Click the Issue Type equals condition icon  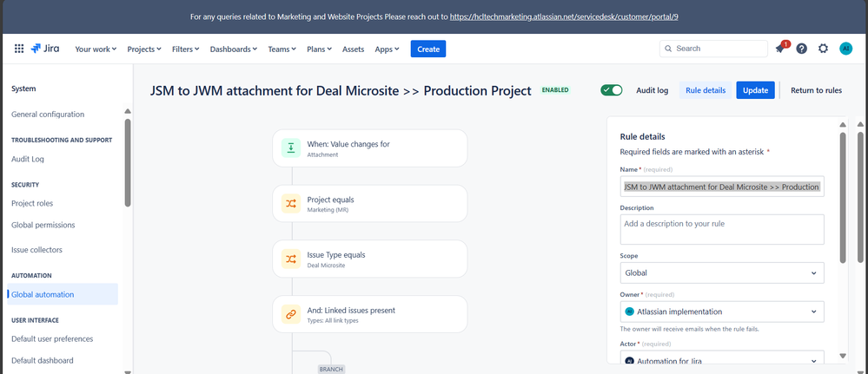[291, 259]
